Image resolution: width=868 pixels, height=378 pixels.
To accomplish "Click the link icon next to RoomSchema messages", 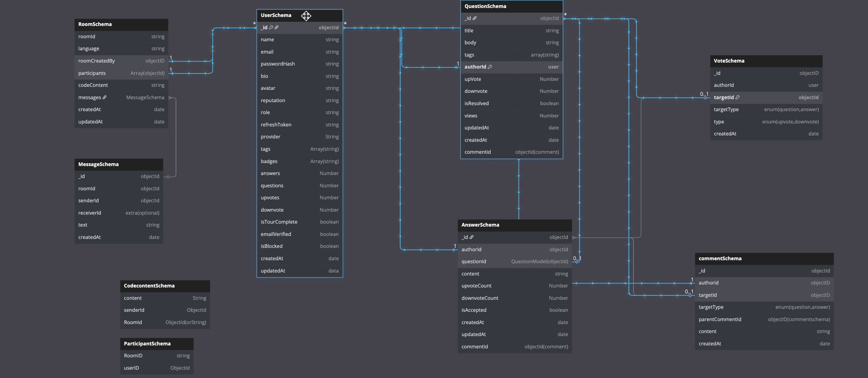I will tap(105, 97).
